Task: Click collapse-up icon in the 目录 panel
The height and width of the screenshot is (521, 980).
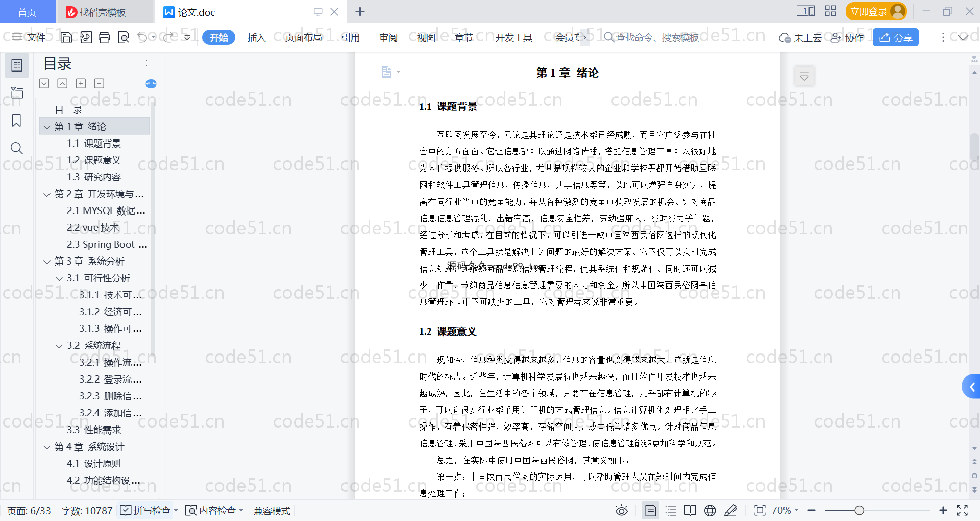Action: point(62,83)
